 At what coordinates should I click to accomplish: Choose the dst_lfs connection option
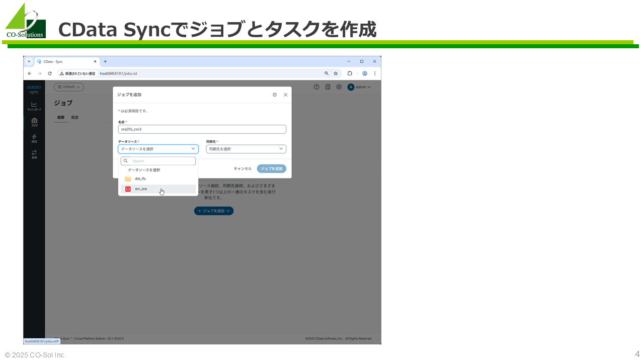(x=158, y=178)
